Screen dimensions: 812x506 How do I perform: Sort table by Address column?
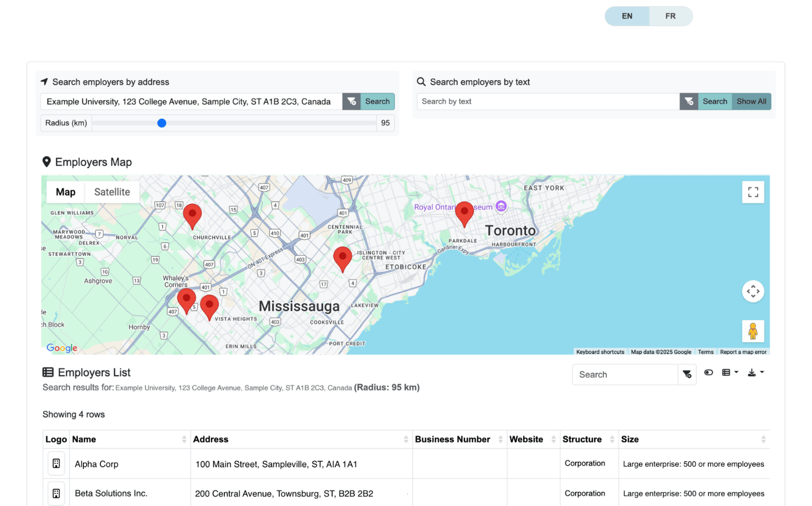(x=301, y=439)
